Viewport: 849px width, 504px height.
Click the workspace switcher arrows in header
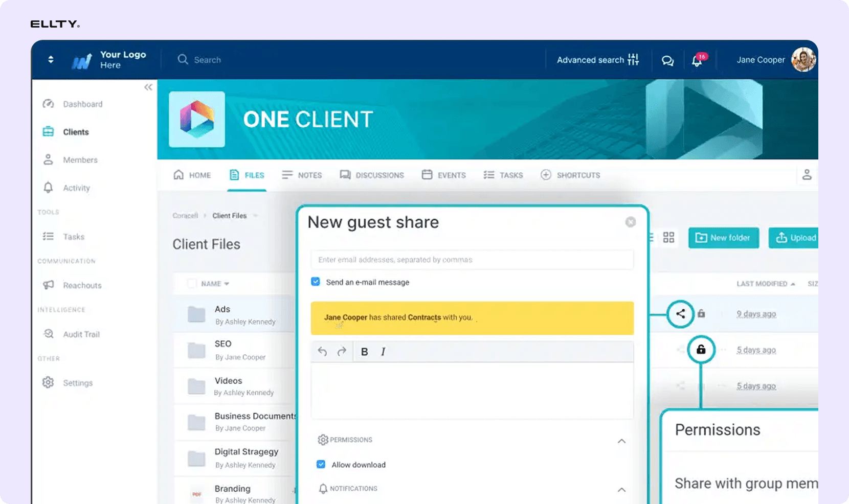tap(51, 59)
